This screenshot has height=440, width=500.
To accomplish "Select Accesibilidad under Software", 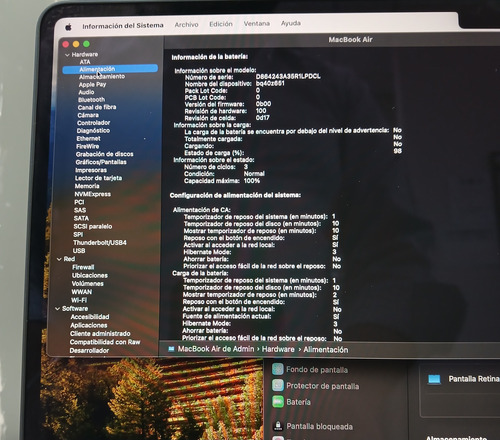I will [90, 317].
